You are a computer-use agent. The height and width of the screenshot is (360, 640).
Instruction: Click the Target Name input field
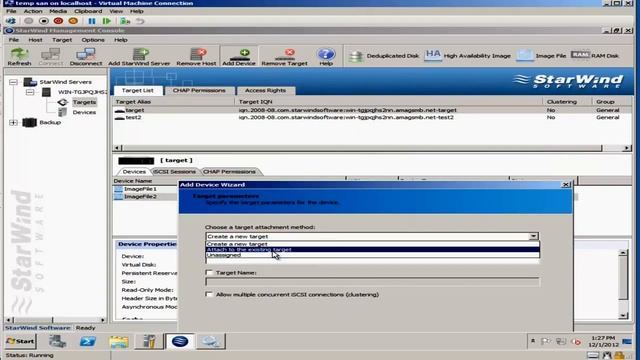(x=372, y=282)
